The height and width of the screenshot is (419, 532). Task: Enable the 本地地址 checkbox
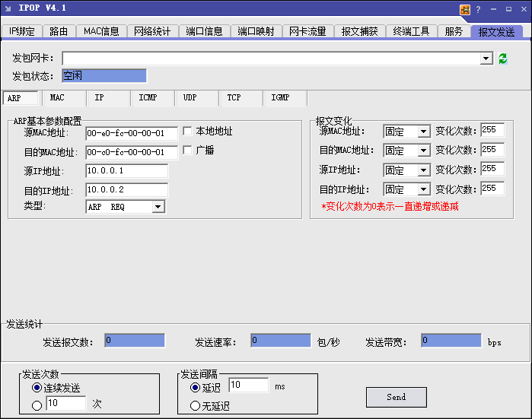point(187,131)
